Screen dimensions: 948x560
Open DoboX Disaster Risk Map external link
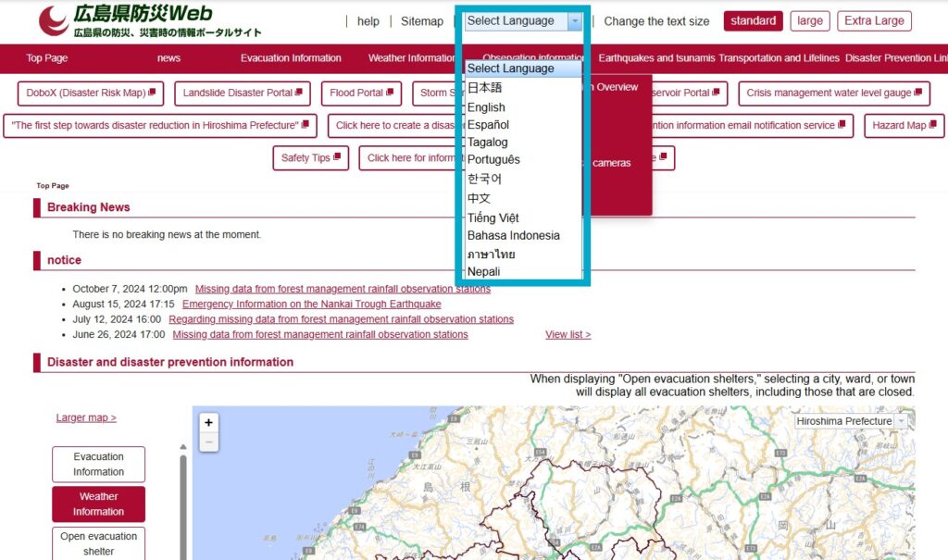click(x=91, y=93)
